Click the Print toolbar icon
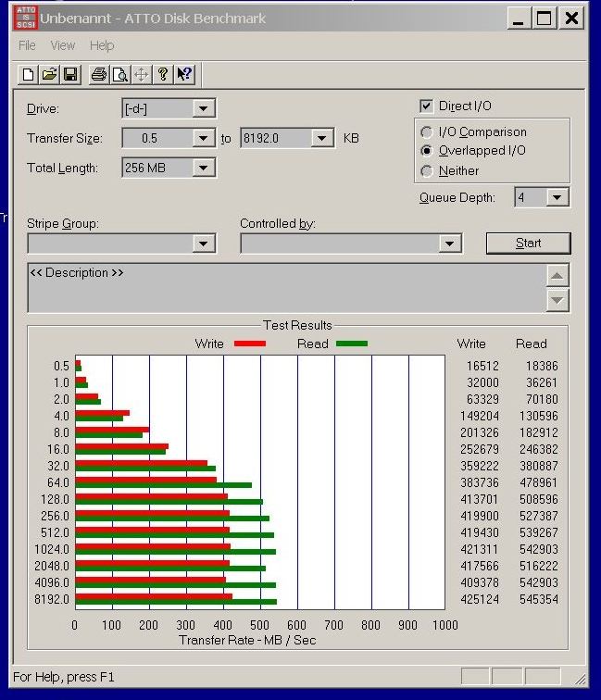This screenshot has height=700, width=601. [99, 74]
